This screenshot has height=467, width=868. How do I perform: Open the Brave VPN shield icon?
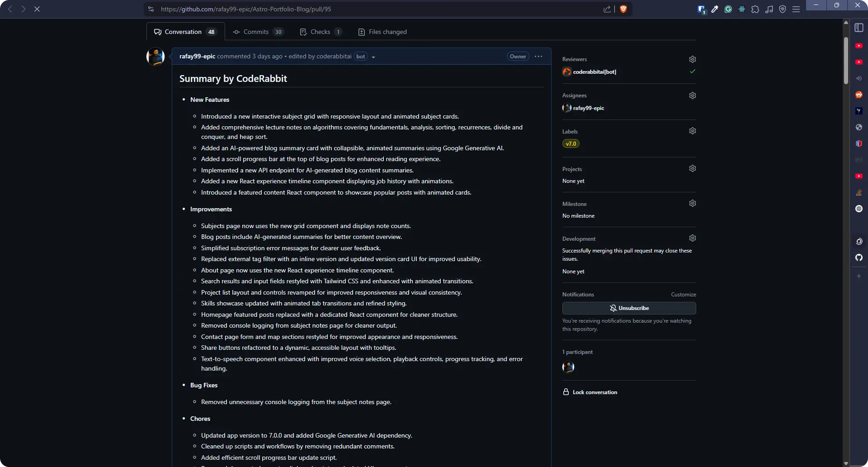[783, 9]
